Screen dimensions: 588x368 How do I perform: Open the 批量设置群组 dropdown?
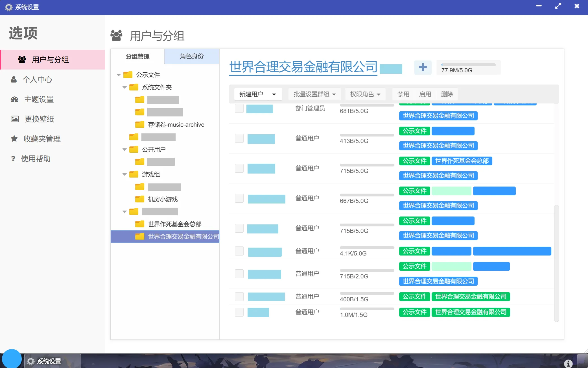pyautogui.click(x=314, y=94)
